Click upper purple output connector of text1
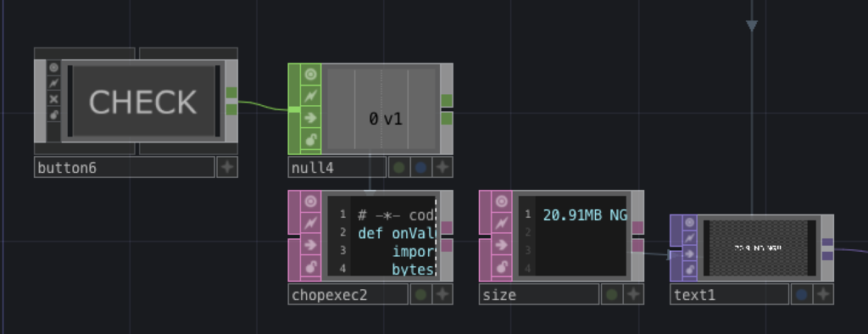 pyautogui.click(x=827, y=242)
